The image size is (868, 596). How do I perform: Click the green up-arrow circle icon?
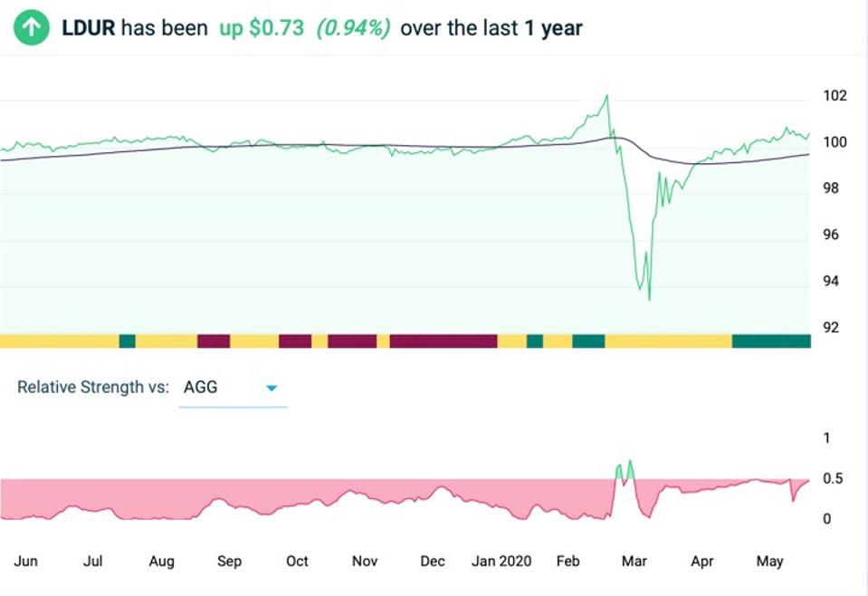pyautogui.click(x=32, y=27)
